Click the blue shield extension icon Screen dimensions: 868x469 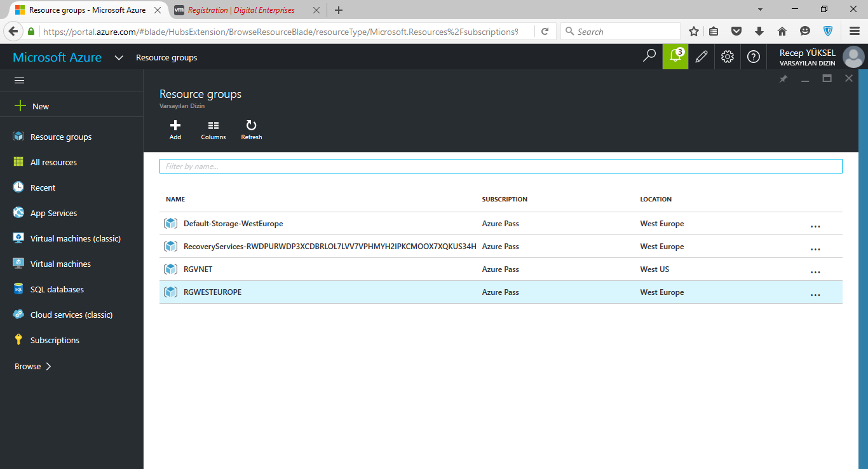pyautogui.click(x=828, y=31)
